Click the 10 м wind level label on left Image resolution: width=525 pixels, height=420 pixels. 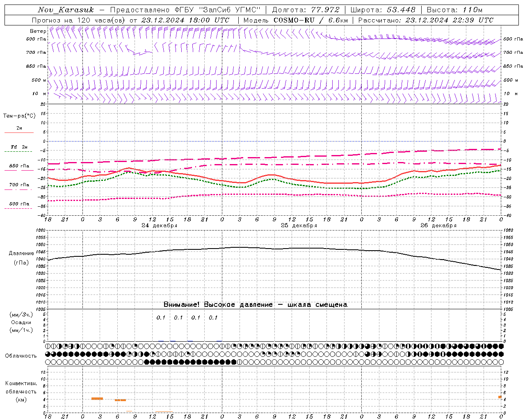[x=39, y=94]
